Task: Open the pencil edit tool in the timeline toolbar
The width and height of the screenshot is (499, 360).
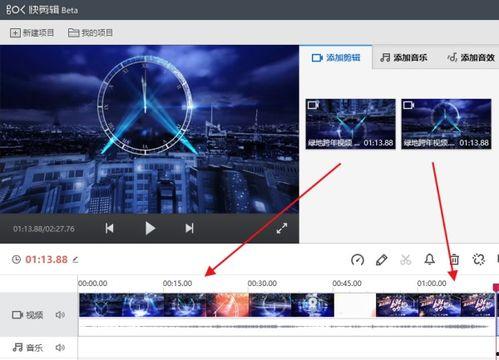Action: click(x=381, y=259)
